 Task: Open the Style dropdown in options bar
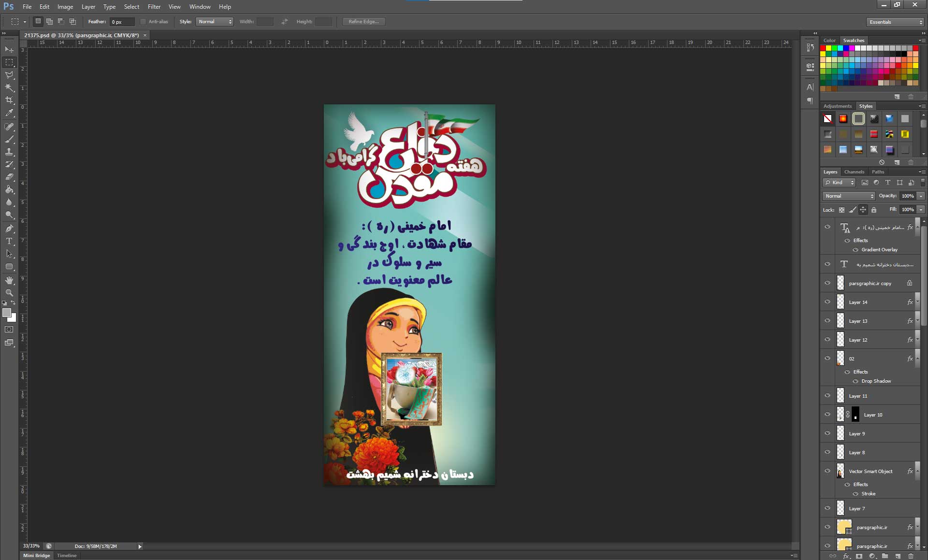(x=215, y=22)
